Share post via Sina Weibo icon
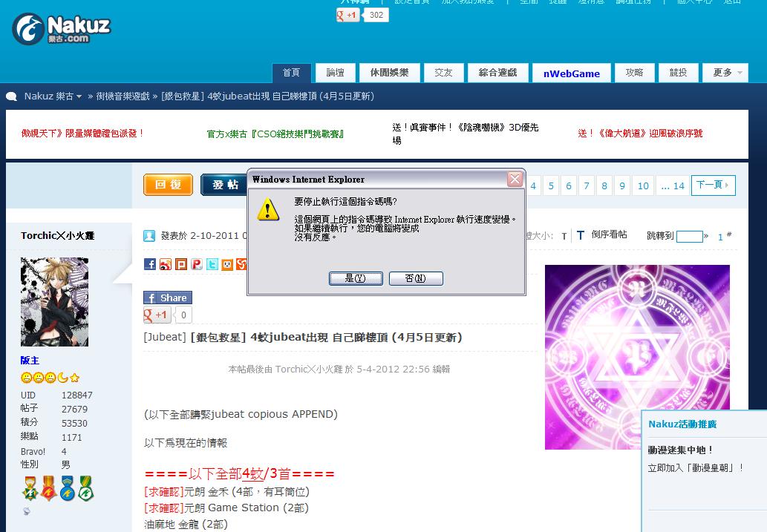 pyautogui.click(x=166, y=264)
